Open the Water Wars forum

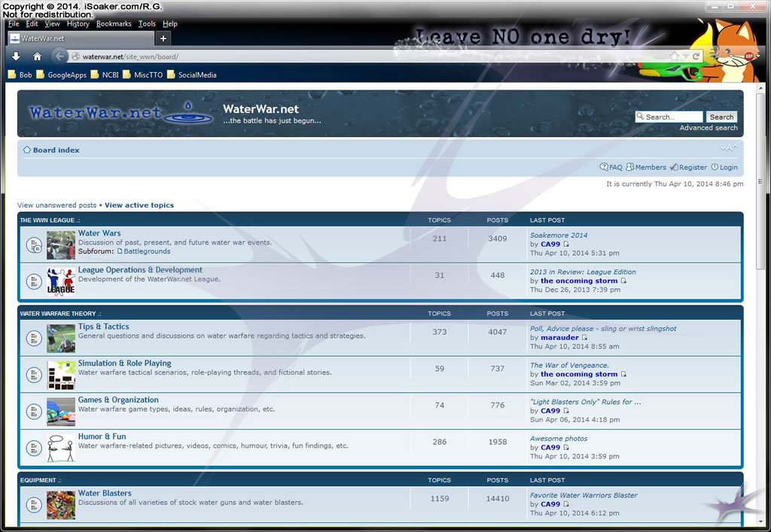[99, 233]
